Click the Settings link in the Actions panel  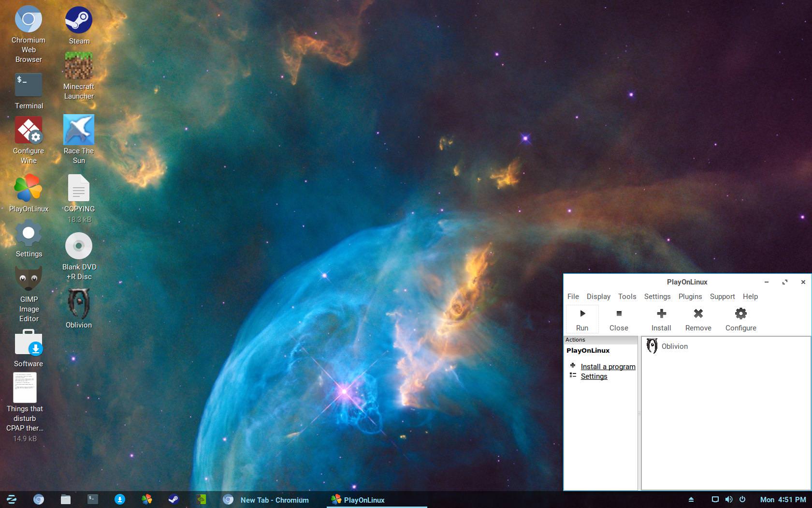click(594, 376)
